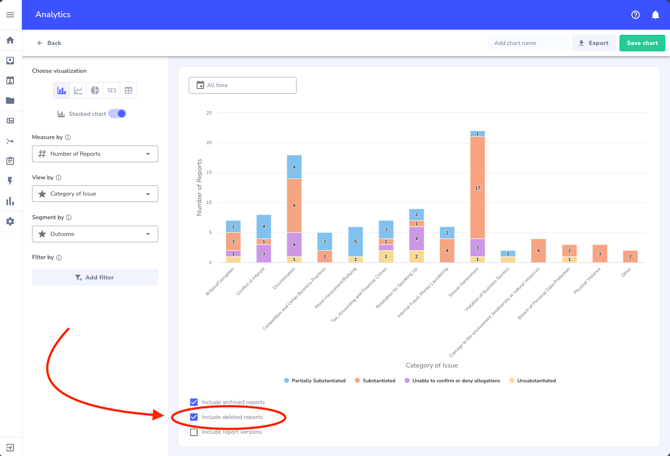Select the bar chart visualization icon
Viewport: 670px width, 456px height.
click(x=62, y=91)
